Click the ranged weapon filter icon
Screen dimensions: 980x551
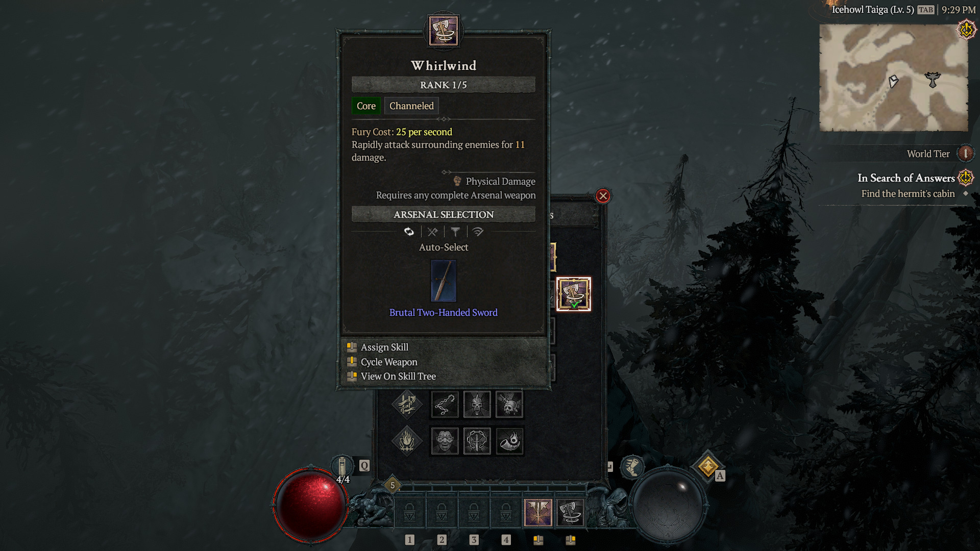click(477, 231)
